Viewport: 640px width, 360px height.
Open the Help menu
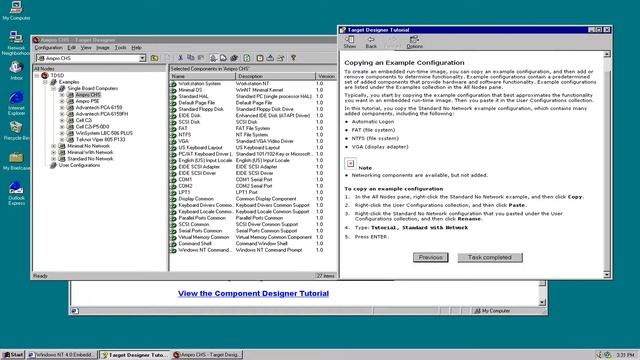[136, 48]
